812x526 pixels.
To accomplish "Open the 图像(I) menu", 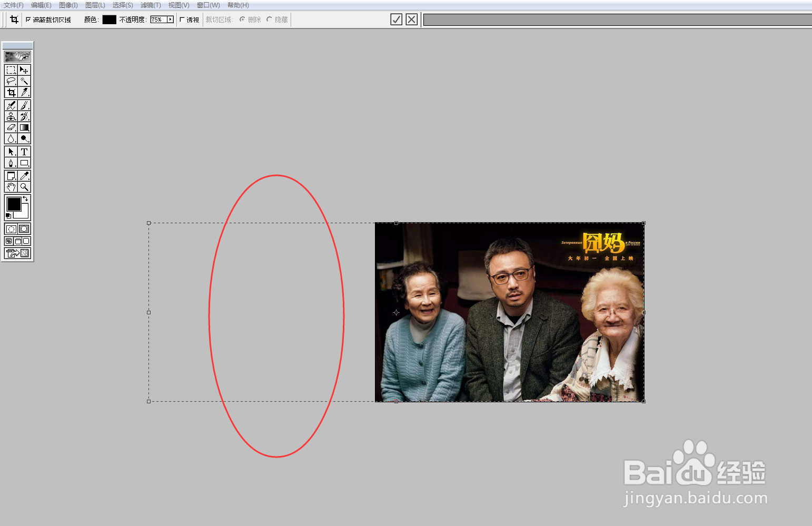I will (x=68, y=5).
